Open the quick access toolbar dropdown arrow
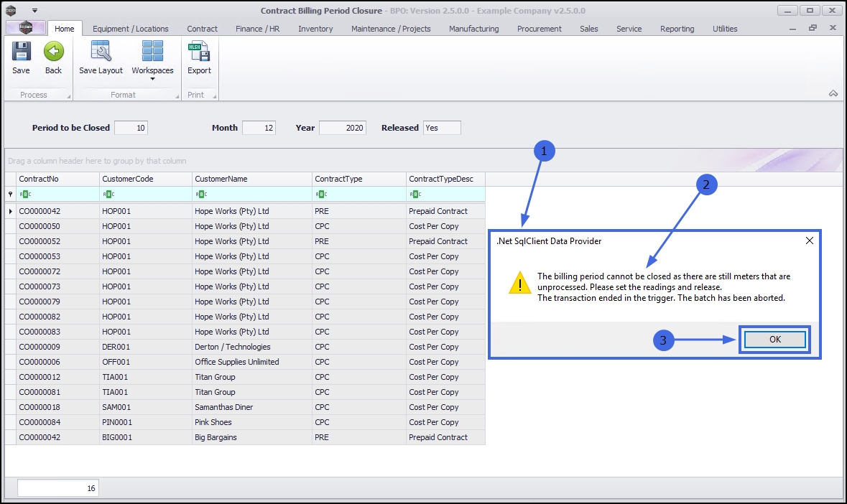Screen dimensions: 847x504 click(34, 10)
